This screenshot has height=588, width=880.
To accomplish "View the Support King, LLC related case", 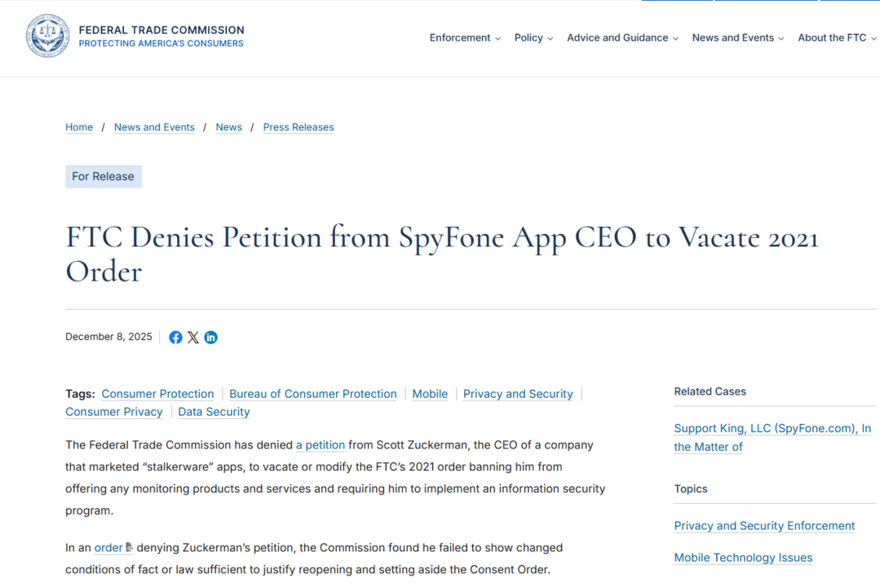I will [772, 428].
